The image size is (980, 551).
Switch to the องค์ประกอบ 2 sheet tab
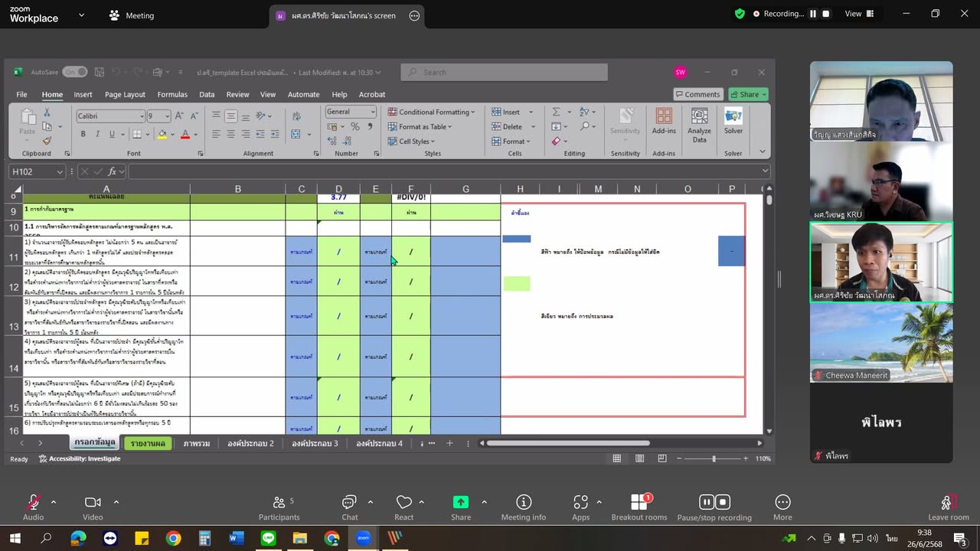[250, 443]
